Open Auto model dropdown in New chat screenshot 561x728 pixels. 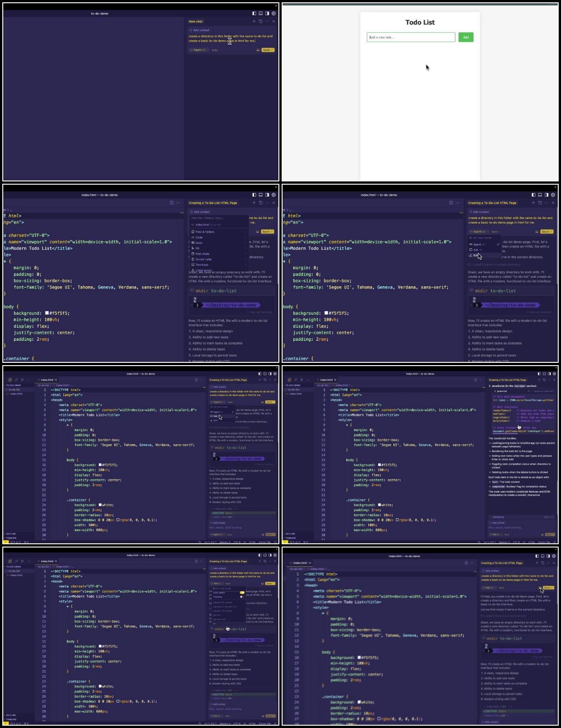pyautogui.click(x=215, y=50)
